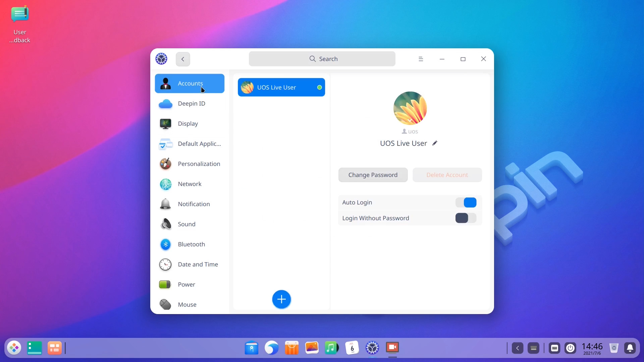The width and height of the screenshot is (644, 362).
Task: Open the Bluetooth settings icon
Action: (165, 244)
